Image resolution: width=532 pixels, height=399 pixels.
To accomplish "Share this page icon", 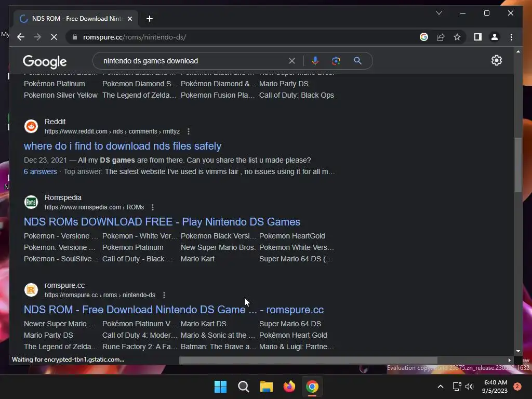I will pos(441,37).
